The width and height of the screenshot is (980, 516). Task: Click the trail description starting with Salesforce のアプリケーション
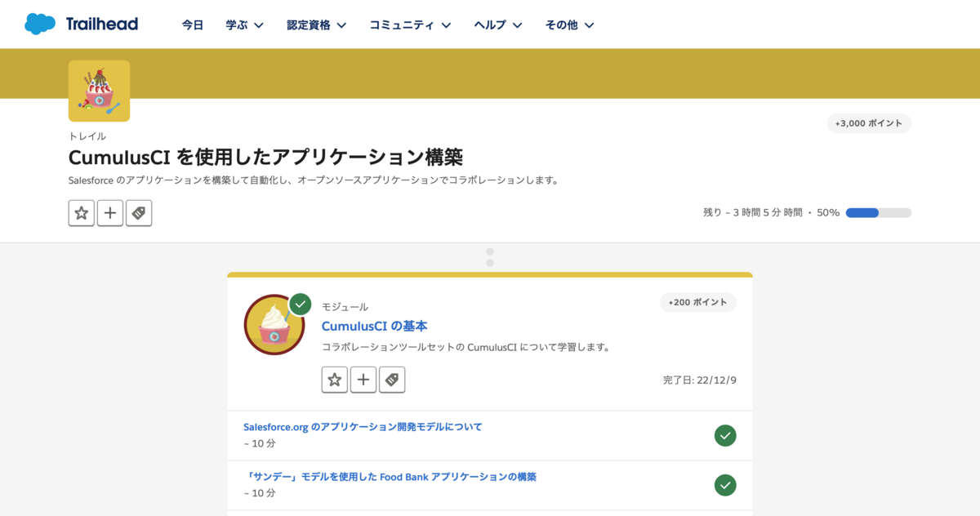[x=314, y=180]
